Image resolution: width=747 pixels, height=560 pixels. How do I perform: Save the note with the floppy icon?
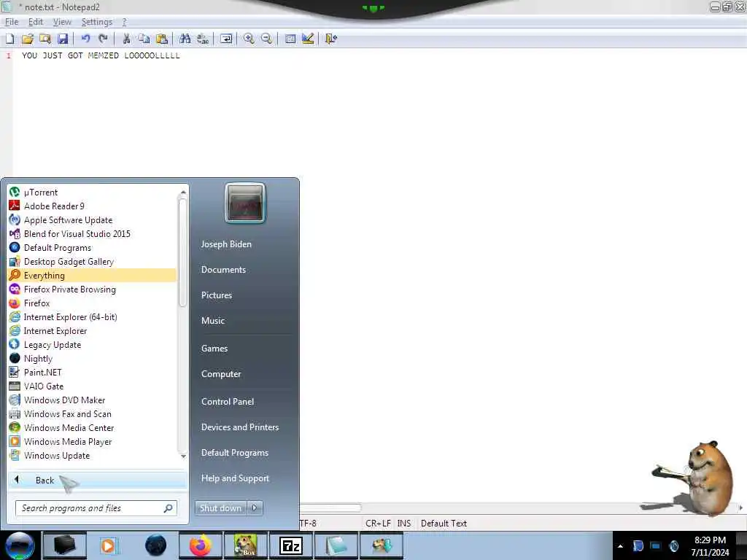click(x=63, y=39)
